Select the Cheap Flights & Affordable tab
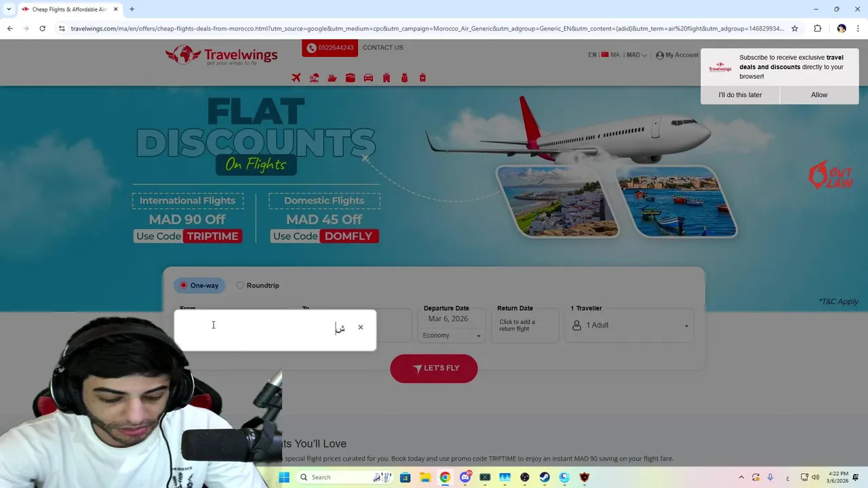 pos(69,9)
